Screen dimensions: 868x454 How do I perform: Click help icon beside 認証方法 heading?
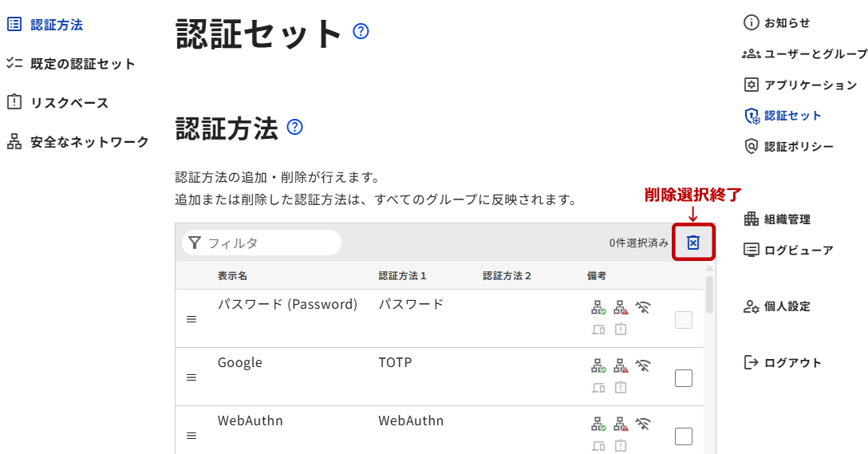click(294, 127)
